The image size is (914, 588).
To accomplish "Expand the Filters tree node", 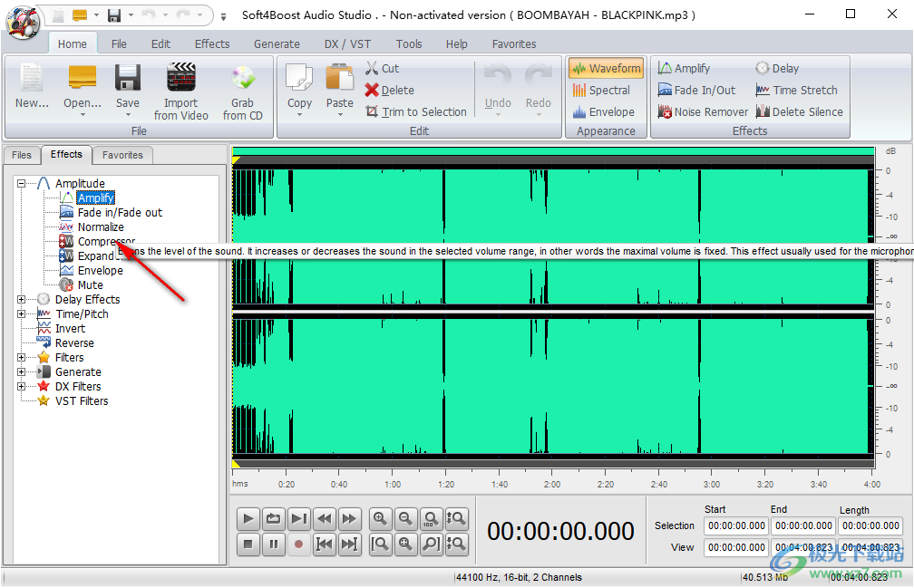I will [22, 358].
